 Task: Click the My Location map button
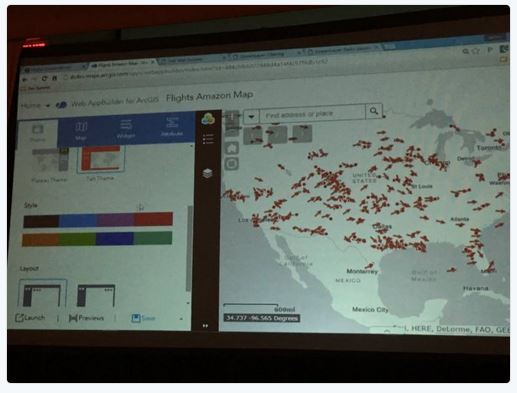tap(232, 164)
